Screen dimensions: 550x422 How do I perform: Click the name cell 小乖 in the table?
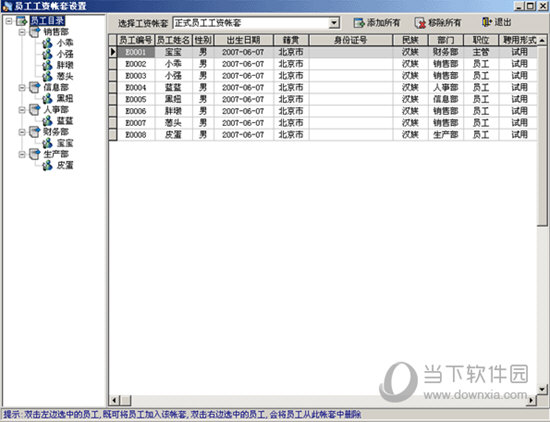tap(173, 64)
